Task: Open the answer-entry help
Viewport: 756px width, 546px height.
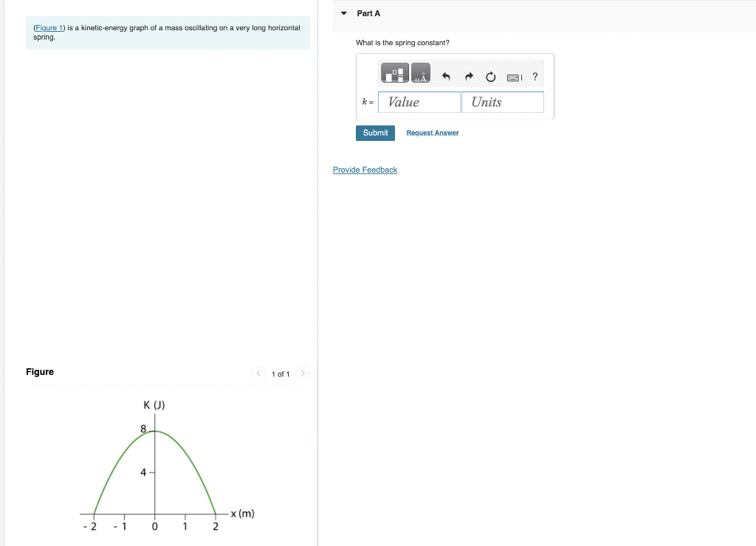Action: pyautogui.click(x=535, y=76)
